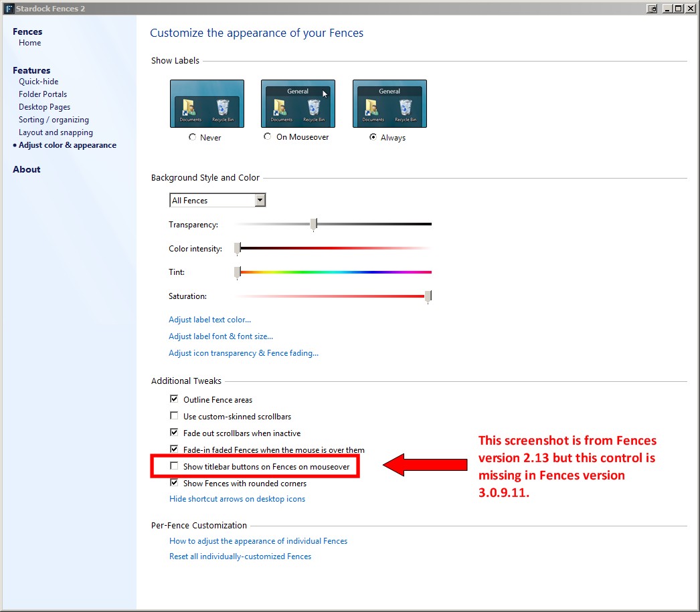Toggle Fade-in faded Fences on mouse over
Image resolution: width=700 pixels, height=612 pixels.
pos(174,449)
